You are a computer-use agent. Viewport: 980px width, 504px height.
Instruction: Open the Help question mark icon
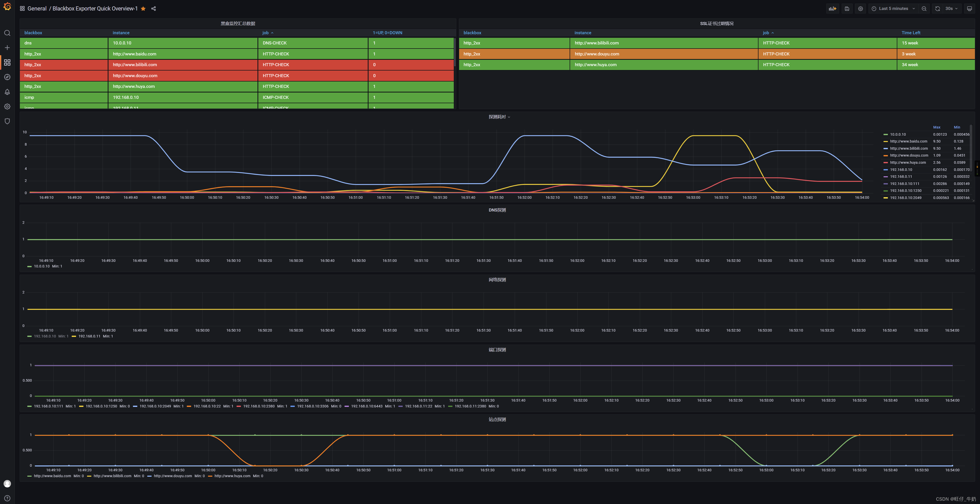(7, 498)
